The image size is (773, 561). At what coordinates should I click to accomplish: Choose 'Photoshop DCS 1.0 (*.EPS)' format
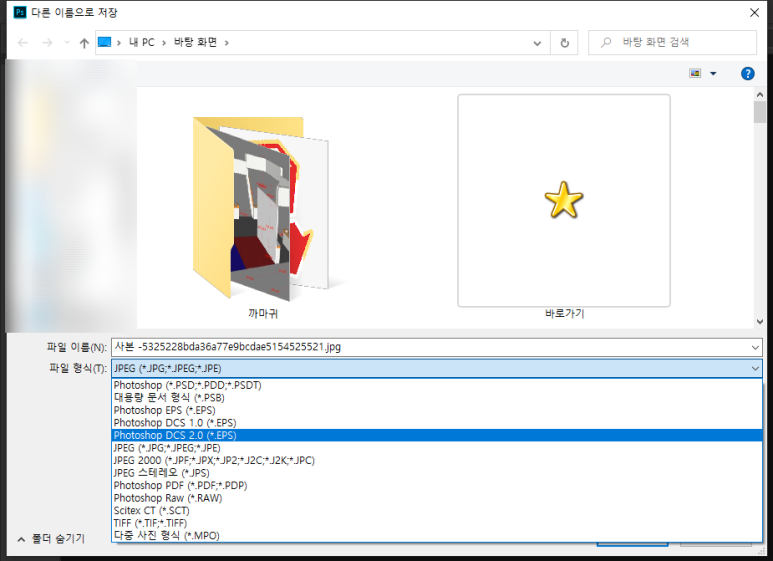point(437,423)
